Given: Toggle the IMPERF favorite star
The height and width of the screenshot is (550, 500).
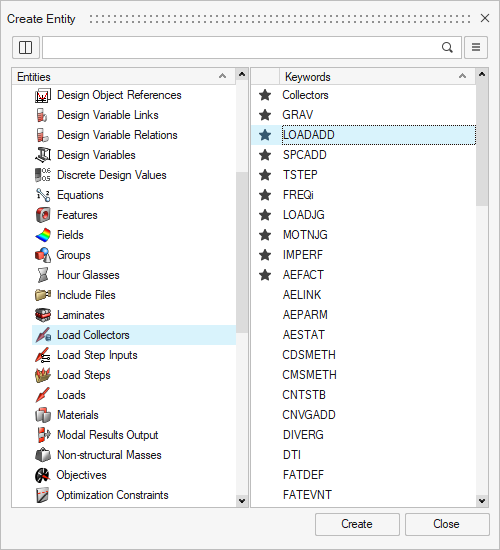Looking at the screenshot, I should (x=265, y=255).
